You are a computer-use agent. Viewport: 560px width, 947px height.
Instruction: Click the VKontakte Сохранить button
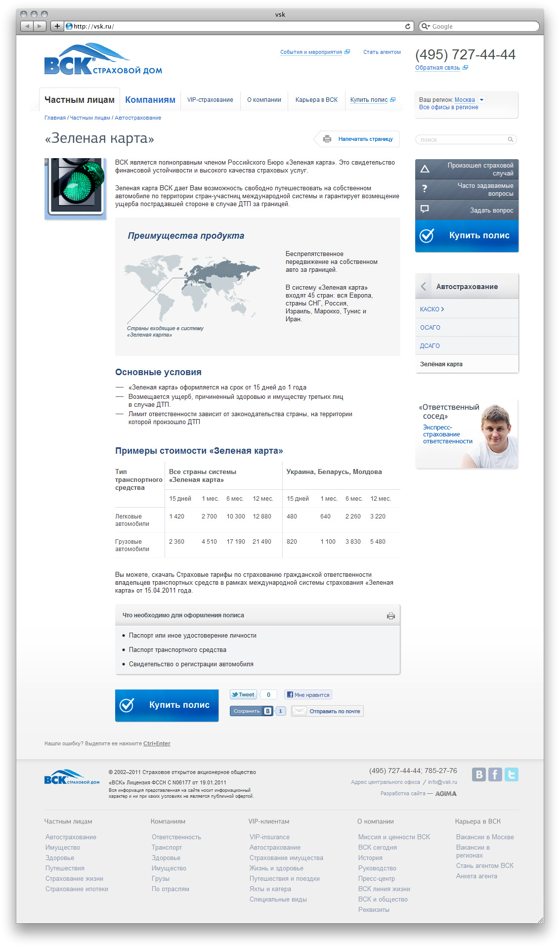pos(251,711)
